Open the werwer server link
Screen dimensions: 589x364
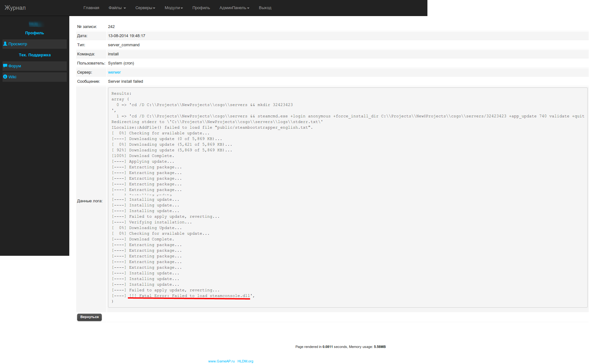[x=114, y=72]
